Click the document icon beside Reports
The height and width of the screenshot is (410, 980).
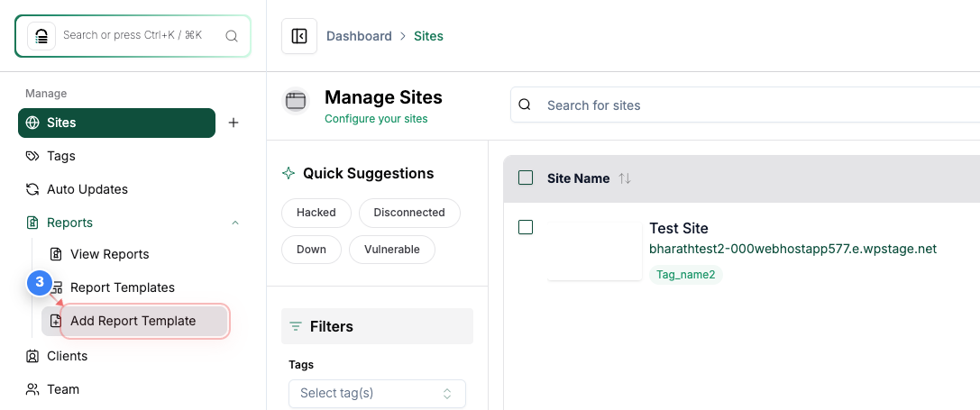tap(32, 223)
